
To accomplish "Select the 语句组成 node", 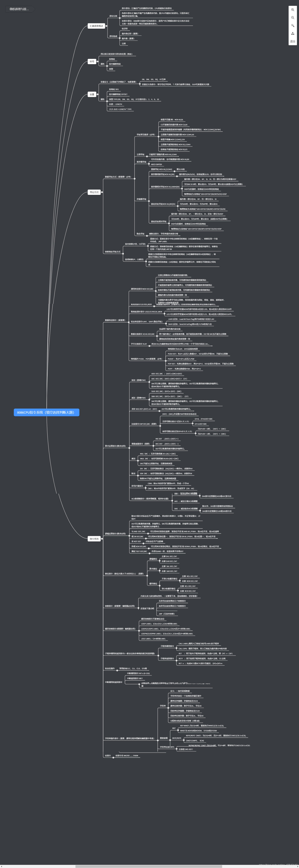I will (x=113, y=36).
